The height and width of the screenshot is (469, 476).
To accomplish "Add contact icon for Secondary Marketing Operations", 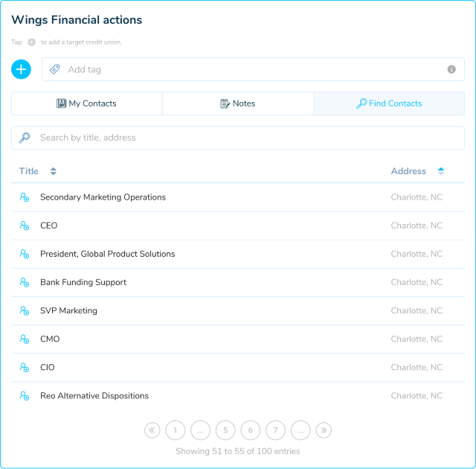I will tap(25, 197).
